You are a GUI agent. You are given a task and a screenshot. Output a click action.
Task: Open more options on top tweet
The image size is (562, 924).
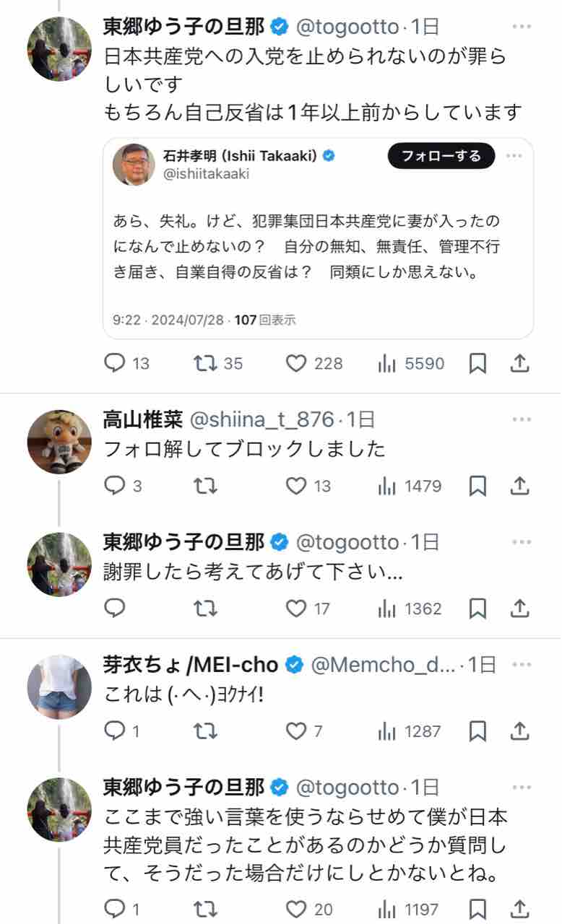pos(522,27)
